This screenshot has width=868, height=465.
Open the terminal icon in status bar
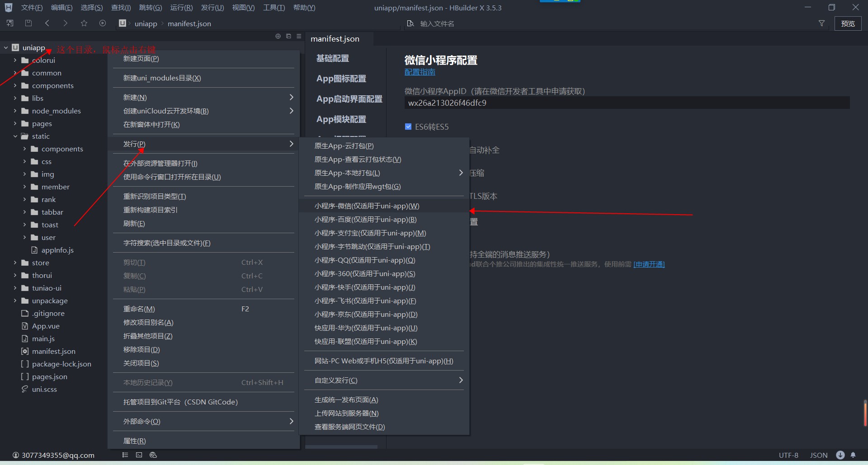[x=139, y=455]
